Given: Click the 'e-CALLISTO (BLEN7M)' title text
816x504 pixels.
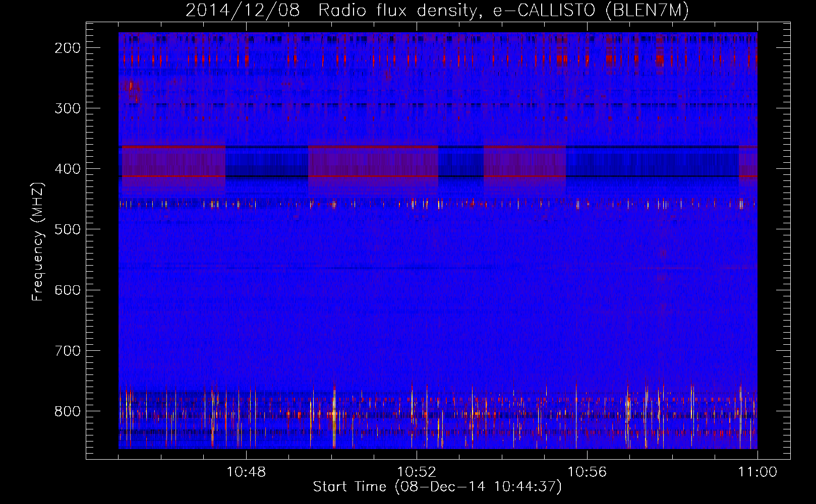Looking at the screenshot, I should tap(591, 11).
